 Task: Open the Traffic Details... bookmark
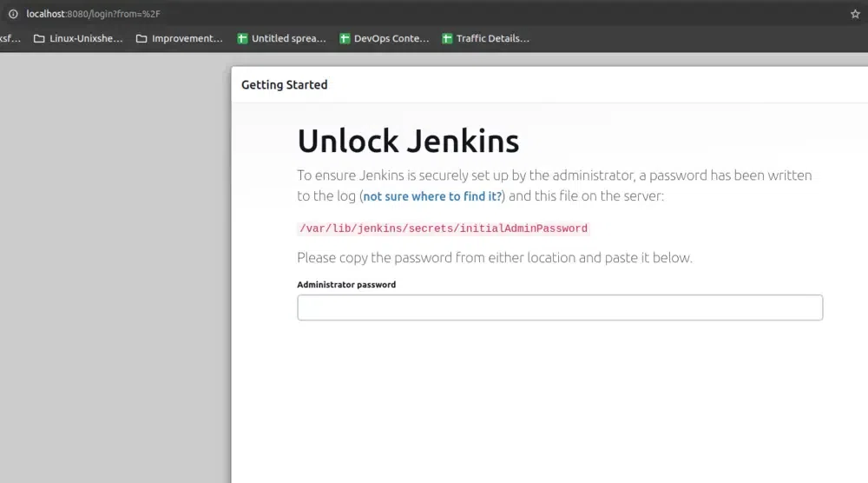[x=485, y=38]
